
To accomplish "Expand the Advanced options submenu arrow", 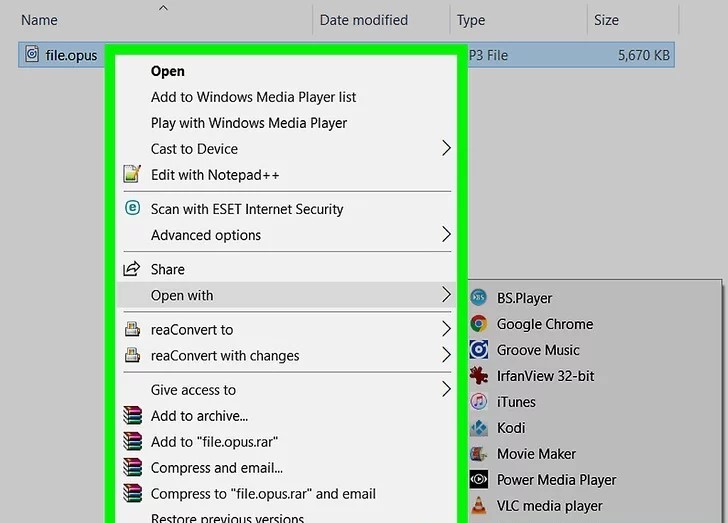I will point(446,234).
